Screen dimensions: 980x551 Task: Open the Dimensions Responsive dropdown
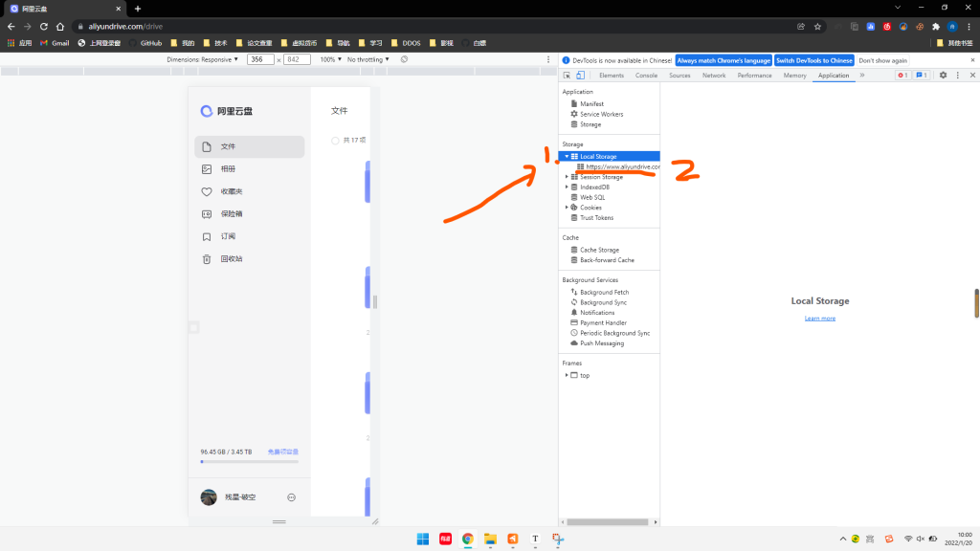(x=203, y=59)
